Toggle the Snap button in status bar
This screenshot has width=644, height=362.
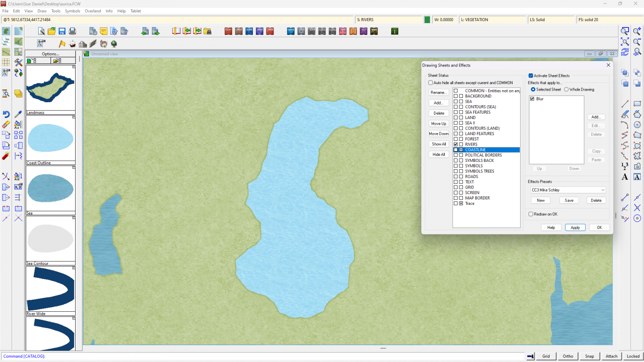click(589, 356)
